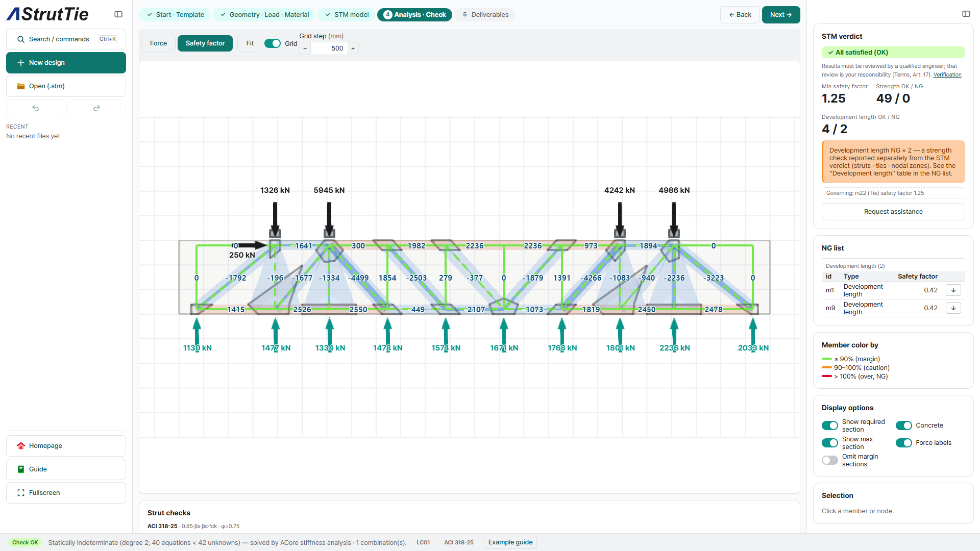
Task: Toggle Force labels display
Action: (x=903, y=443)
